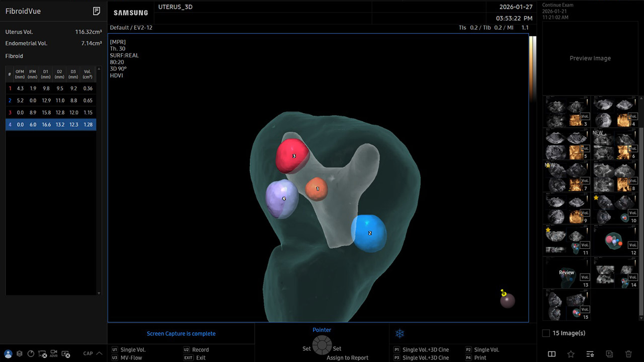Click the star favorite icon in image toolbar
The image size is (644, 362).
coord(571,354)
